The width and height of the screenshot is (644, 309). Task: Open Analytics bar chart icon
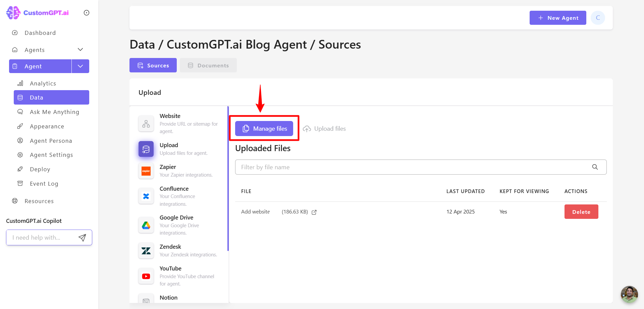20,83
